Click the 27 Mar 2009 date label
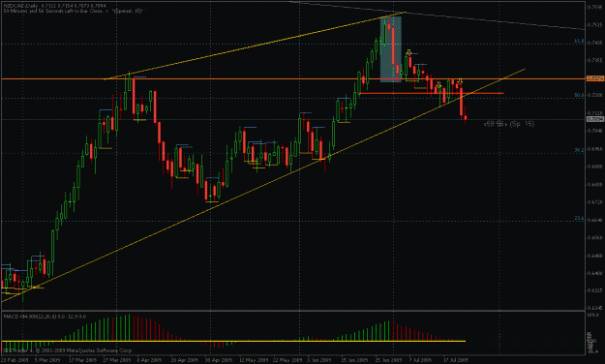 [118, 360]
